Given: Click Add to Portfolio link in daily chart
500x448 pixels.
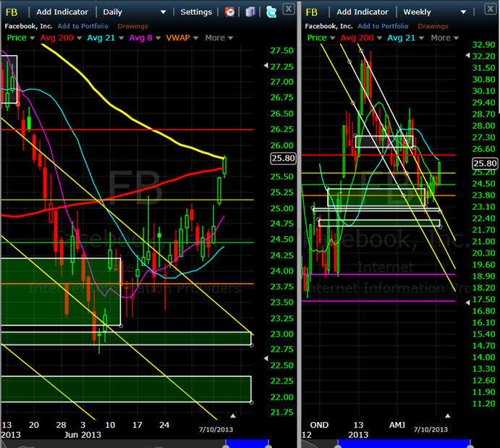Looking at the screenshot, I should pyautogui.click(x=85, y=26).
